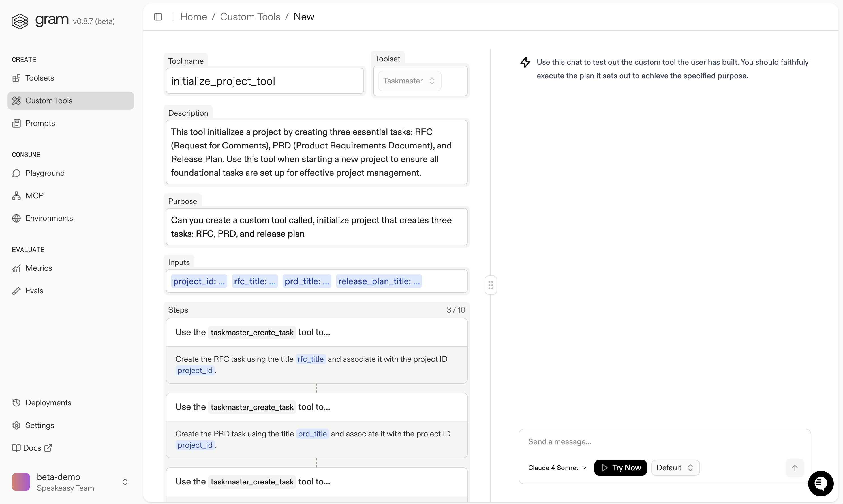Toggle the sidebar panel icon
843x504 pixels.
click(158, 17)
